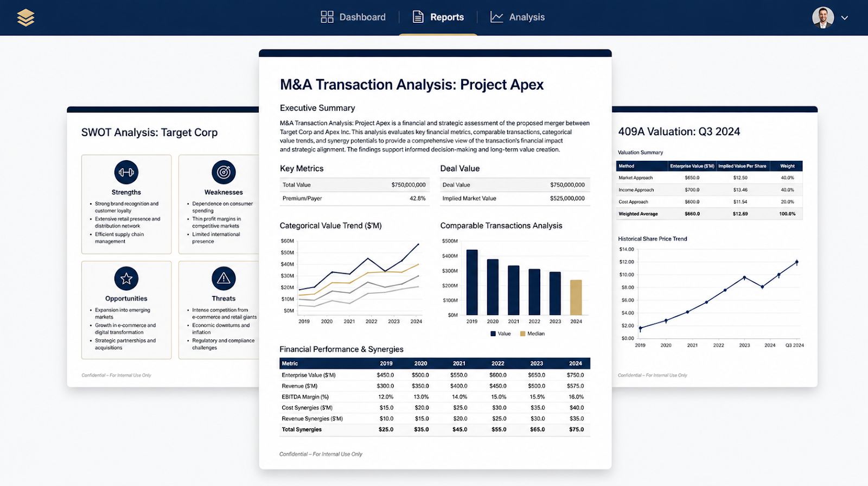Click the Metric column header
The image size is (868, 486).
tap(290, 363)
